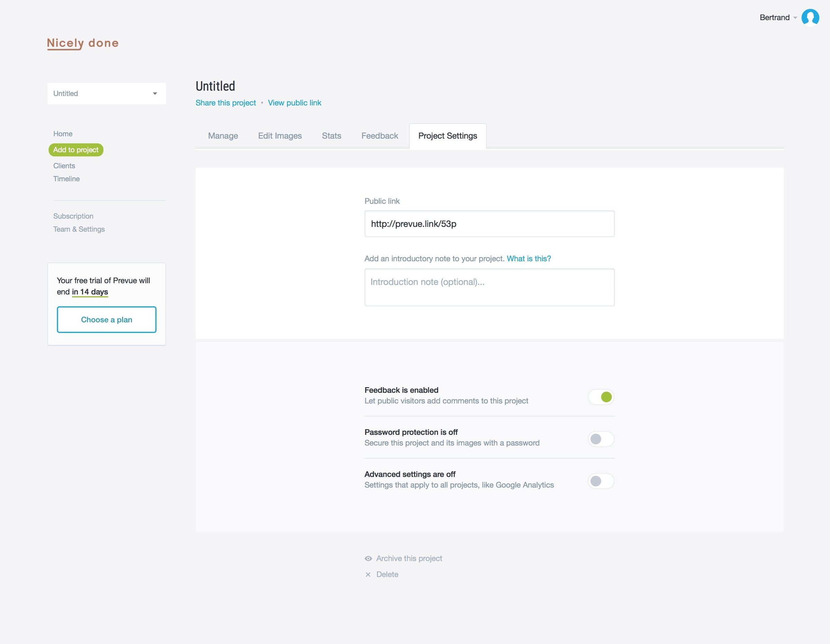This screenshot has height=644, width=830.
Task: Click 'Add an introductory note' text
Action: (434, 259)
